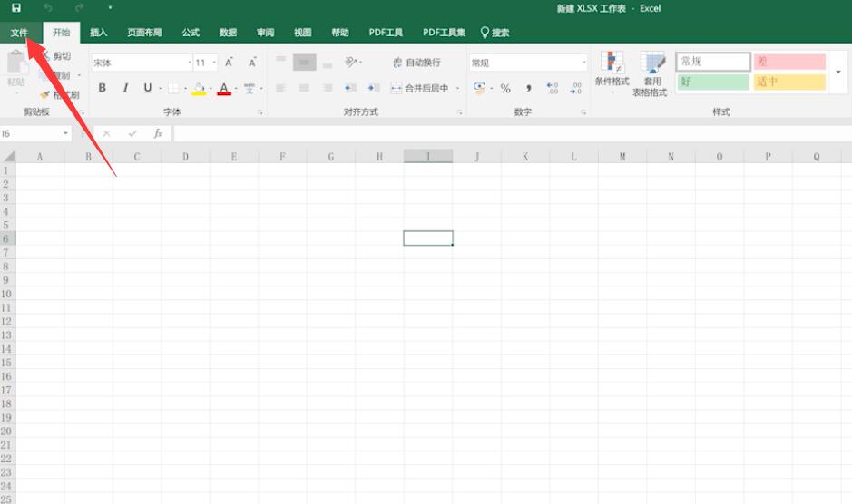Click the increase decimal icon

click(x=552, y=88)
